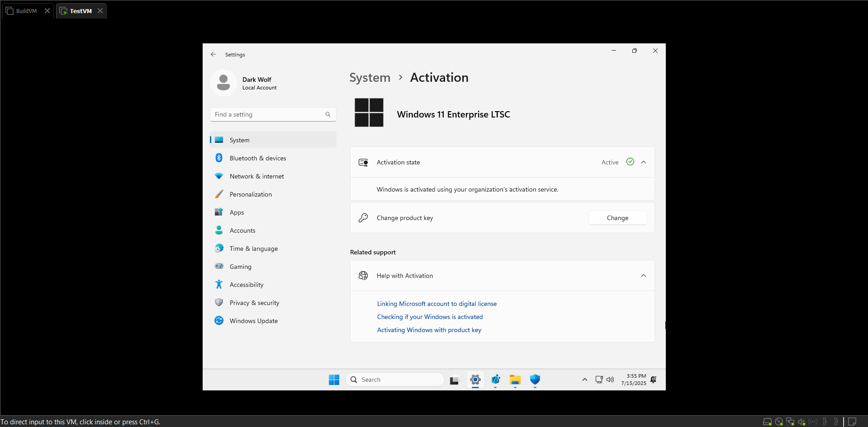
Task: Click the magnifier icon in Find a setting
Action: tap(328, 114)
